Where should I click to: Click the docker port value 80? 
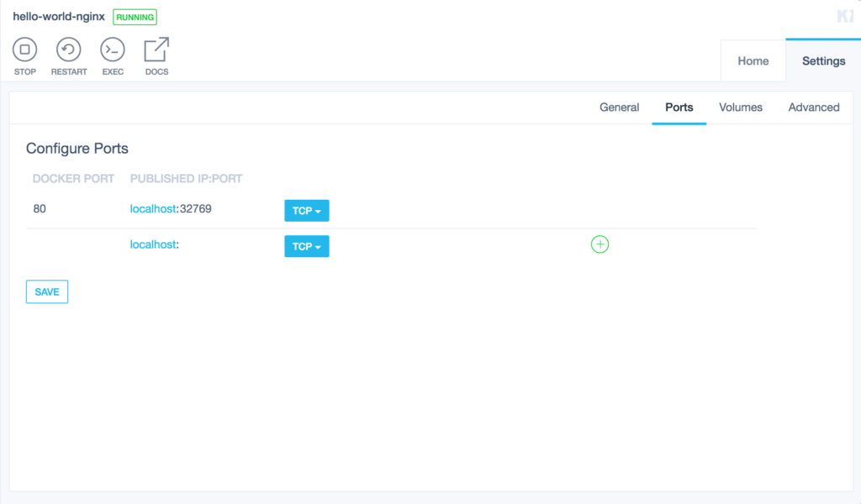click(40, 209)
